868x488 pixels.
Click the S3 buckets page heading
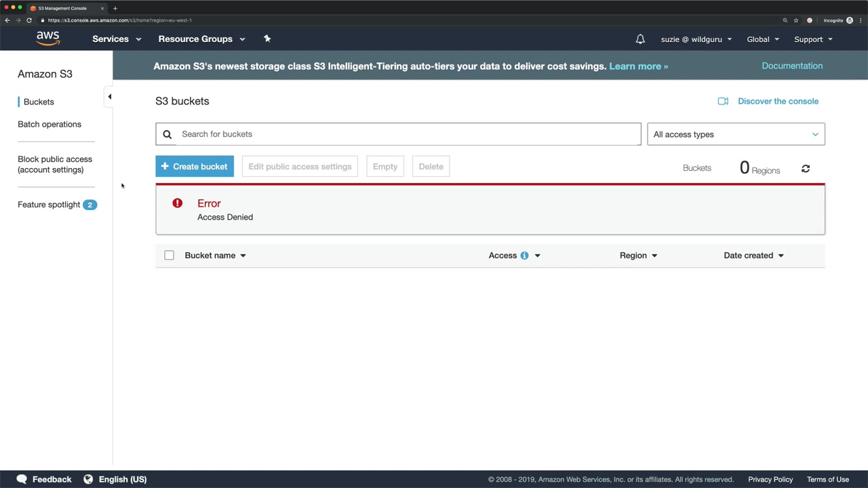(x=182, y=101)
